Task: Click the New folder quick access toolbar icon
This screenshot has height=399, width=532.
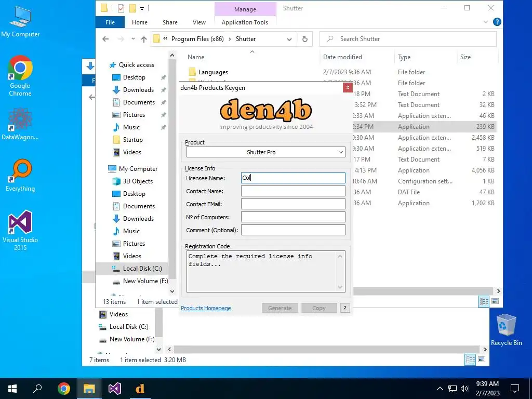Action: 132,8
